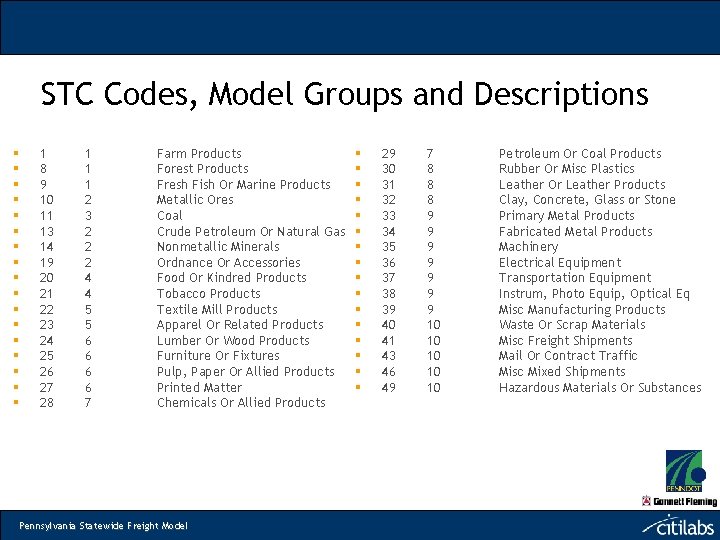Select 'Instrum, Photo Equip, Optical Eq'
720x540 pixels.
(x=594, y=294)
